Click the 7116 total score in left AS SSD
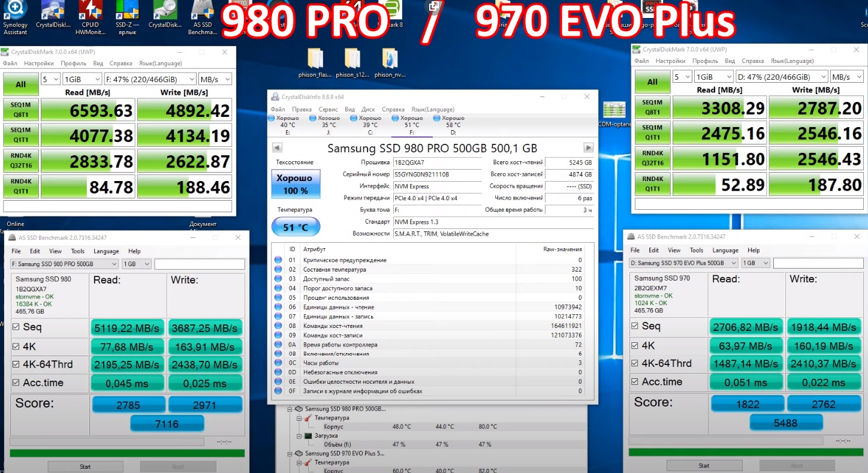 coord(167,424)
